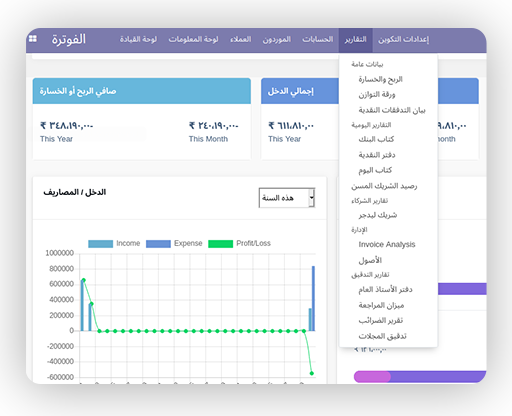
Task: Open تقرير الضرائب report
Action: [x=381, y=320]
